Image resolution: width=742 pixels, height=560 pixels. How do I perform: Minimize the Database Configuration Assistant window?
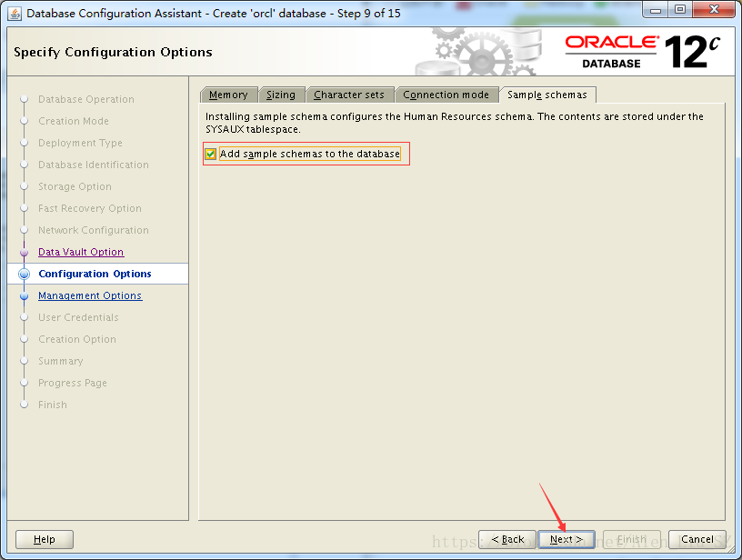[x=656, y=10]
